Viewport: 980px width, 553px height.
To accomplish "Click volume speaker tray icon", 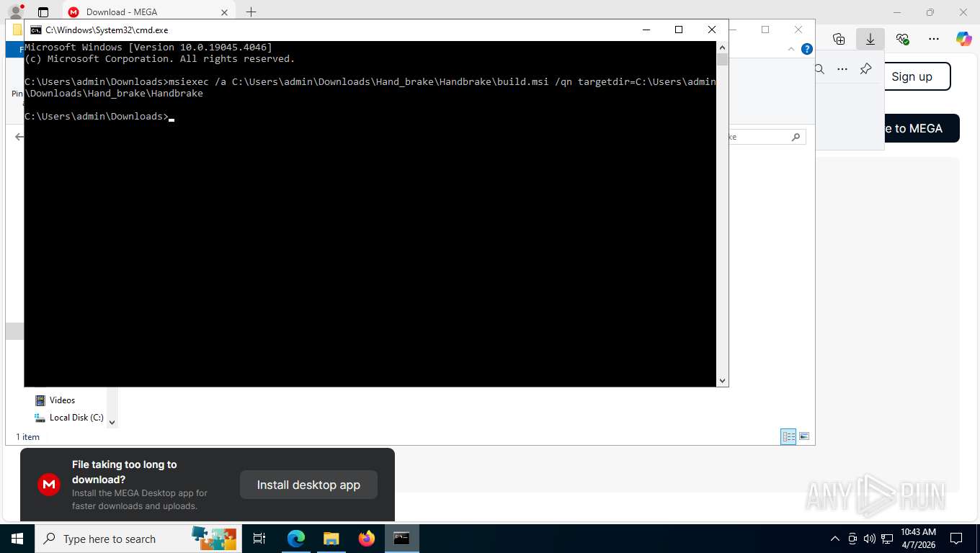I will point(869,539).
